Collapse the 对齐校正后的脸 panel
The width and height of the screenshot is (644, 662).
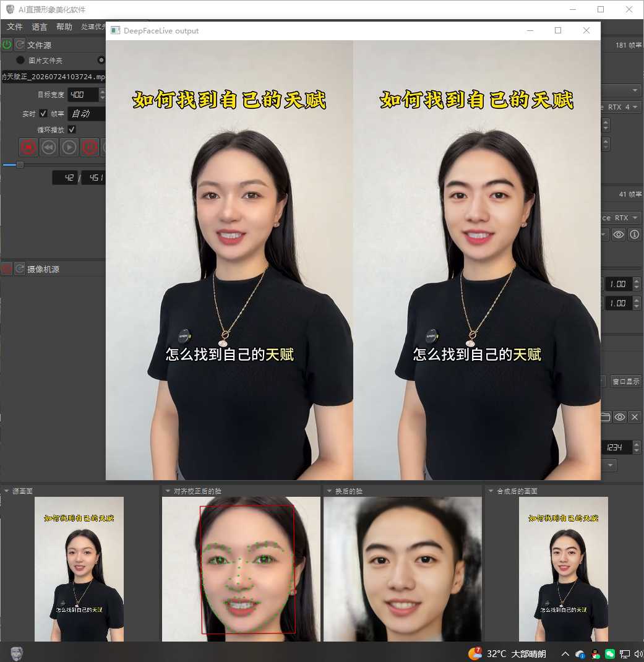tap(168, 491)
